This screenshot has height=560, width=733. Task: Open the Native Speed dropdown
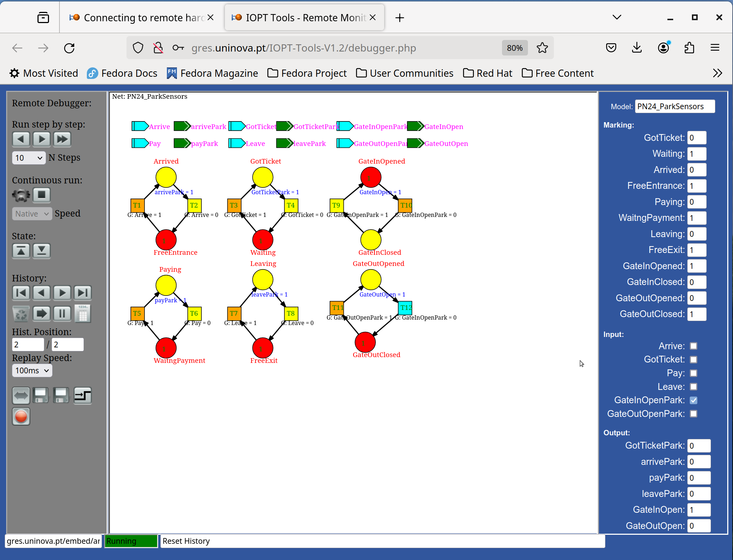pos(32,214)
